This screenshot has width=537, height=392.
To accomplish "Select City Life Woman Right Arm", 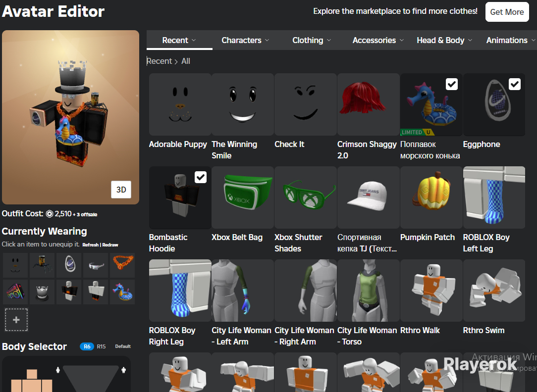I will [306, 291].
